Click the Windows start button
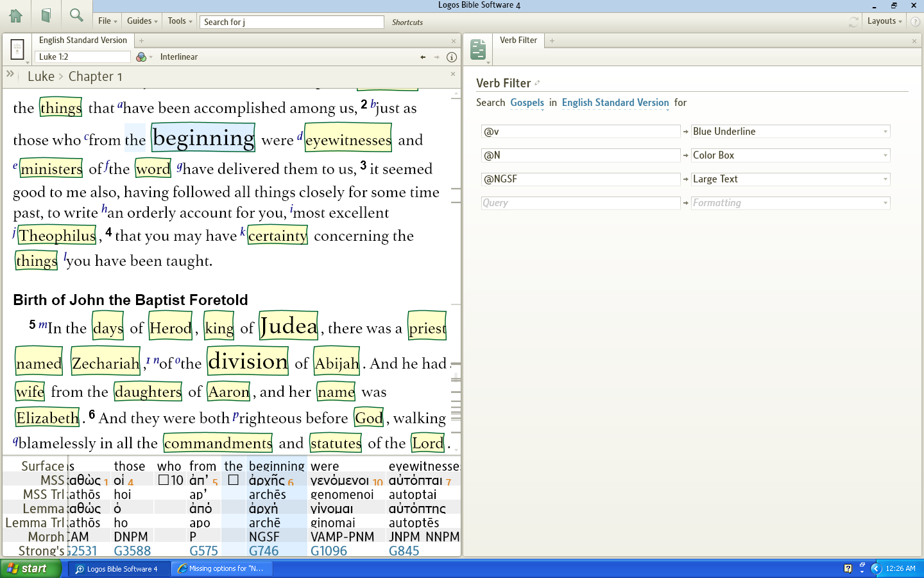 (x=31, y=568)
